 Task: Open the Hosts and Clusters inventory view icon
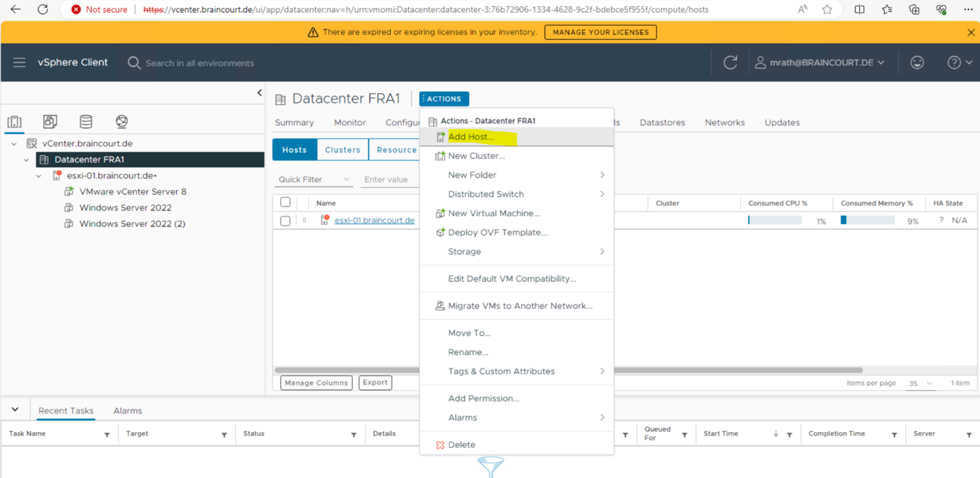click(x=15, y=122)
